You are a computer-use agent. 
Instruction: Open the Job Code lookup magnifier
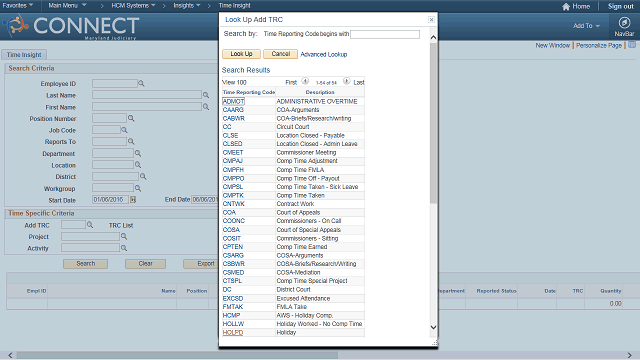[x=124, y=130]
